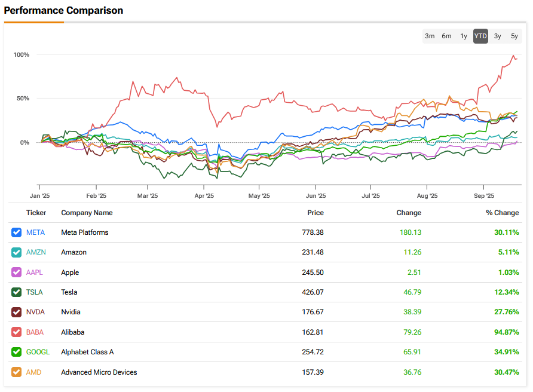This screenshot has width=533, height=392.
Task: Click Amazon's change value 11.26
Action: click(x=412, y=252)
